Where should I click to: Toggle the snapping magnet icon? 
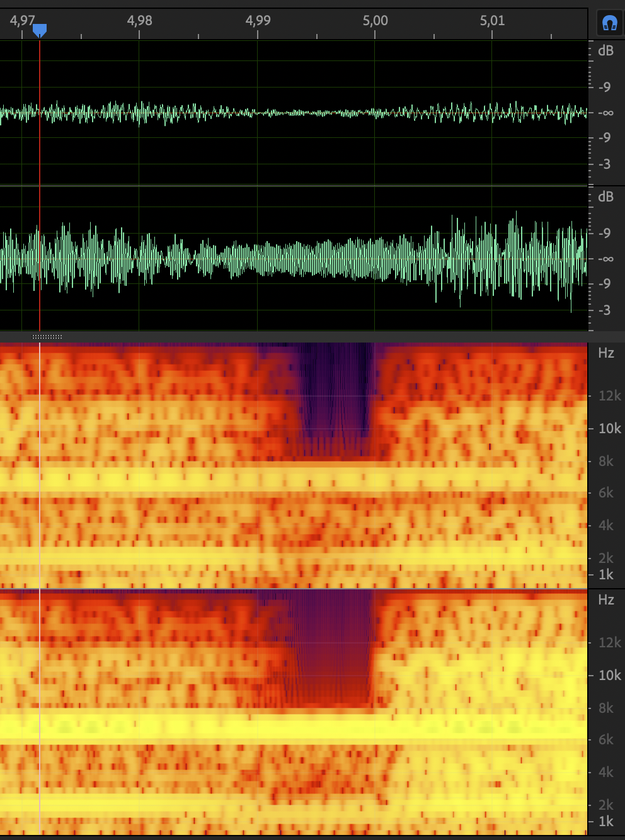click(609, 23)
